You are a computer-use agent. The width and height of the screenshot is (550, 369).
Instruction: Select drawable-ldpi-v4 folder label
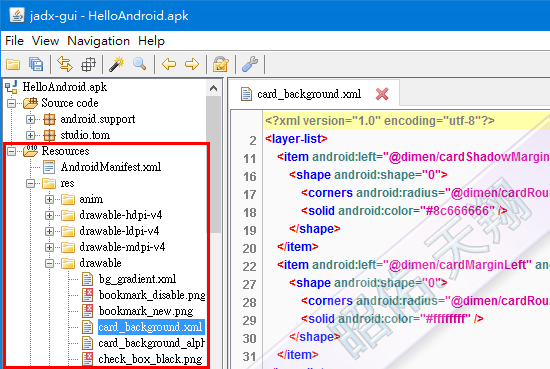point(119,231)
